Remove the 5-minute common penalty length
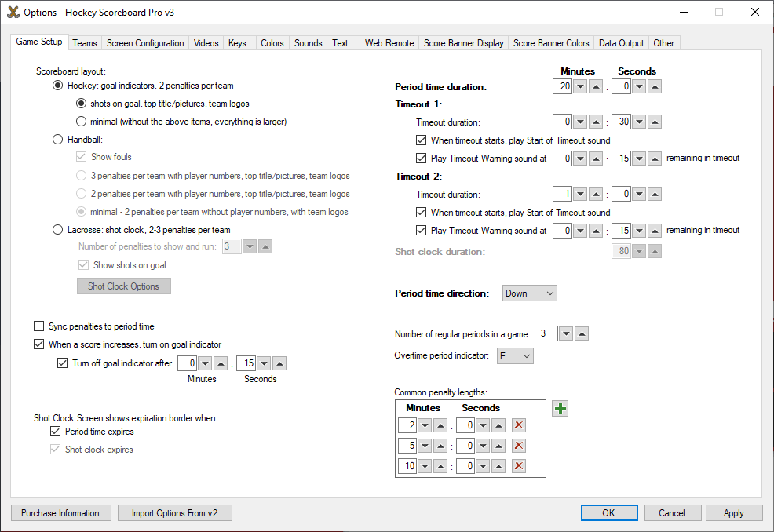Screen dimensions: 774x532 tap(518, 446)
